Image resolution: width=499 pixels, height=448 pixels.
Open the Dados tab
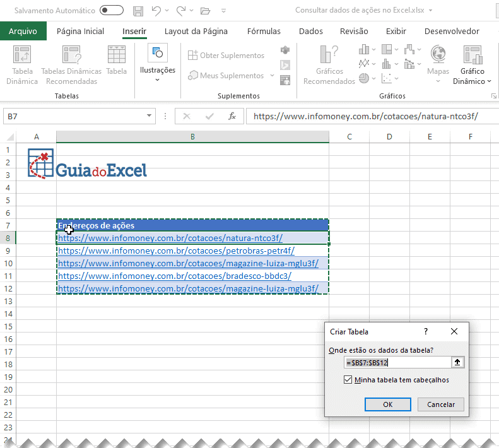[311, 31]
